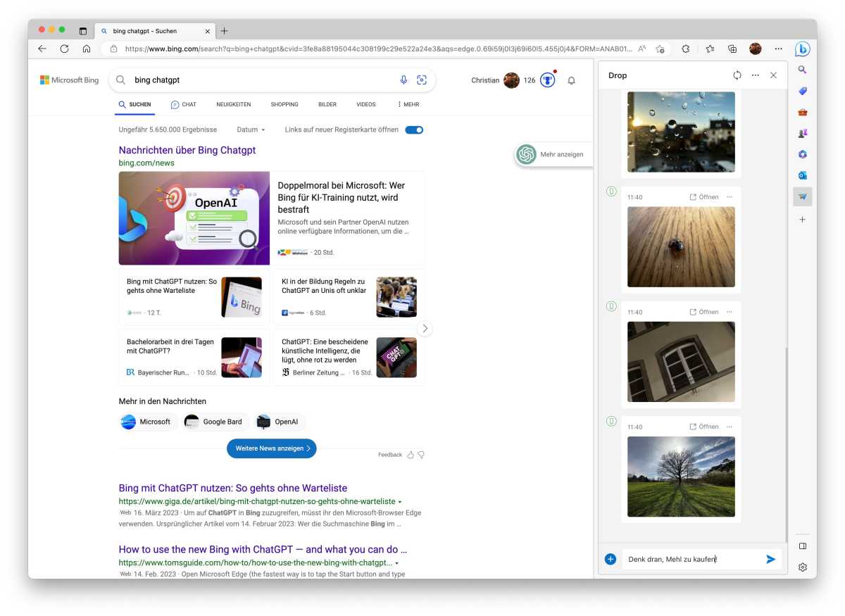Add a sidebar app with plus icon

pyautogui.click(x=802, y=220)
